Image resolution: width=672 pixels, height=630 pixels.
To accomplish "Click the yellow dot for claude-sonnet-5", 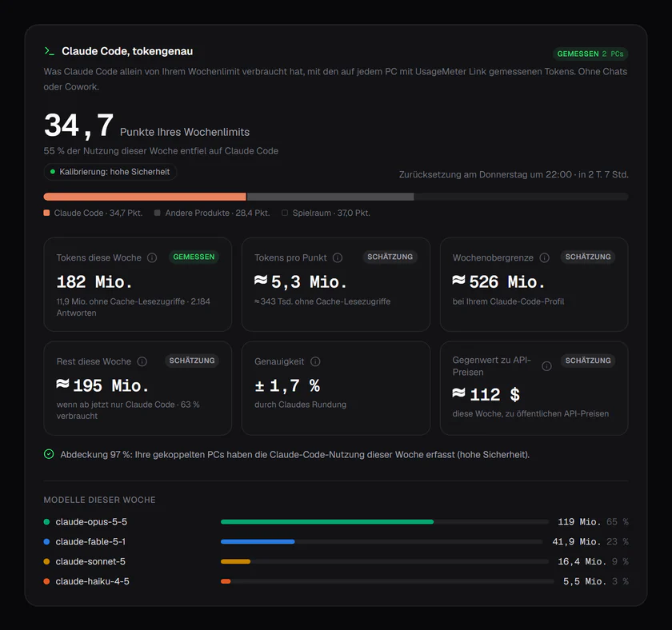I will [46, 561].
